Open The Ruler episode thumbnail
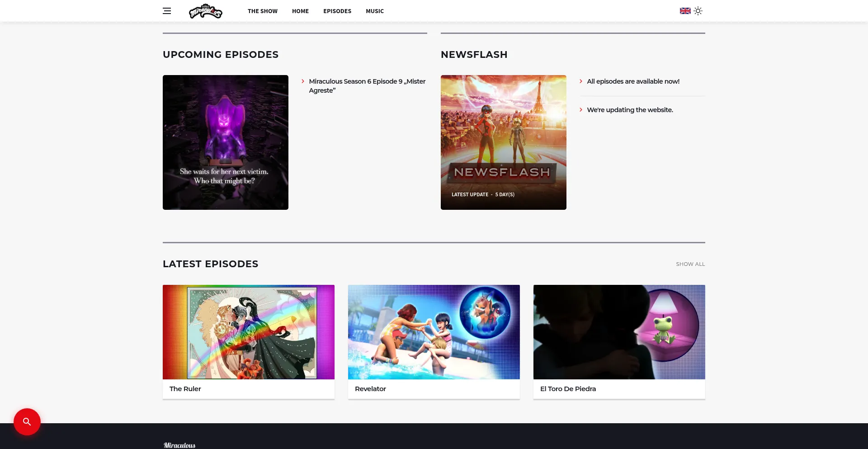Viewport: 868px width, 449px height. click(249, 332)
